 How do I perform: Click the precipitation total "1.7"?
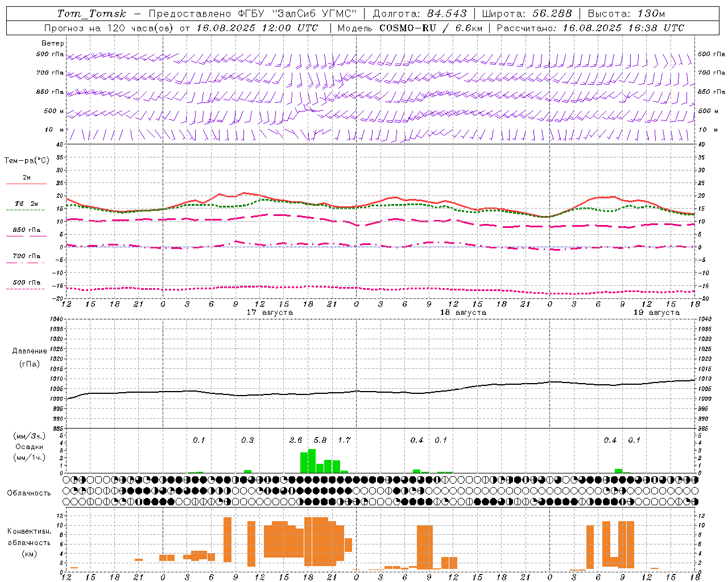tap(344, 440)
